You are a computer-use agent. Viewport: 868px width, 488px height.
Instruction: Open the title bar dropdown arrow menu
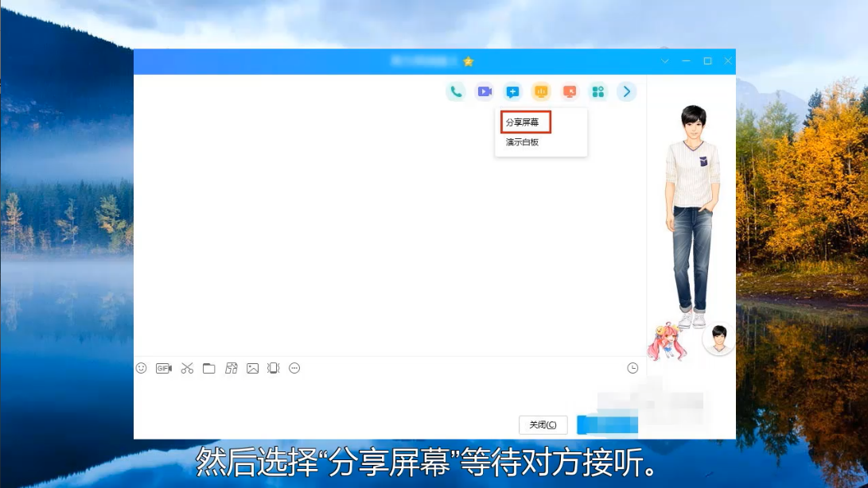(665, 61)
